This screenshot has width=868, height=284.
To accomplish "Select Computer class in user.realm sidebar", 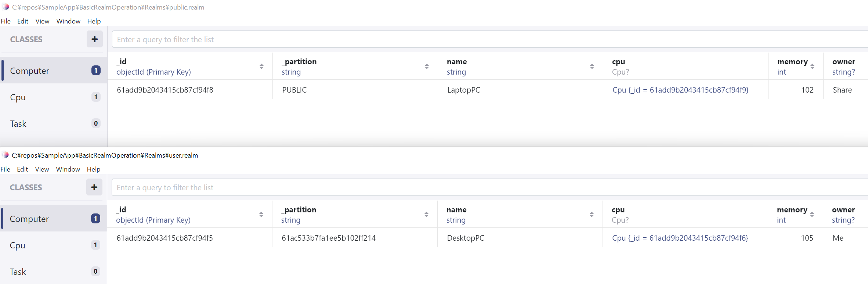I will [53, 219].
